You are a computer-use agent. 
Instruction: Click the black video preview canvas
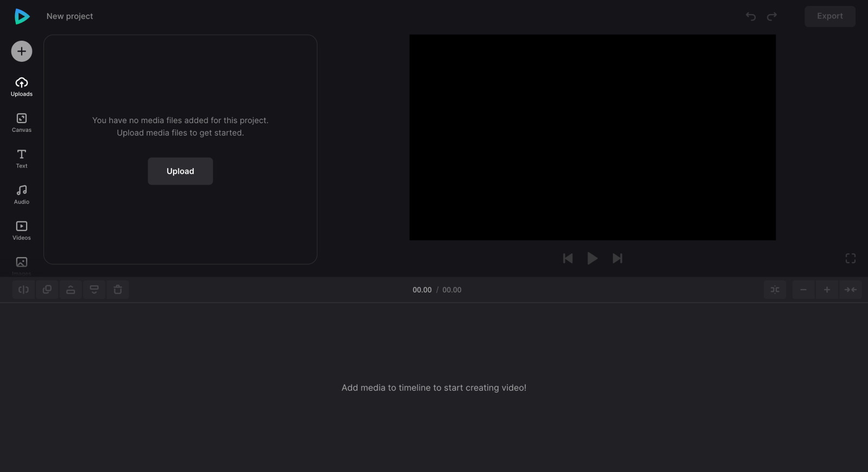[x=592, y=137]
